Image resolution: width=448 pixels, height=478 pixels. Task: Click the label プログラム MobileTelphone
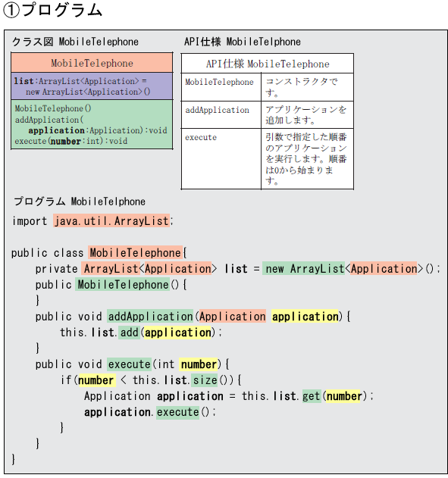[80, 202]
